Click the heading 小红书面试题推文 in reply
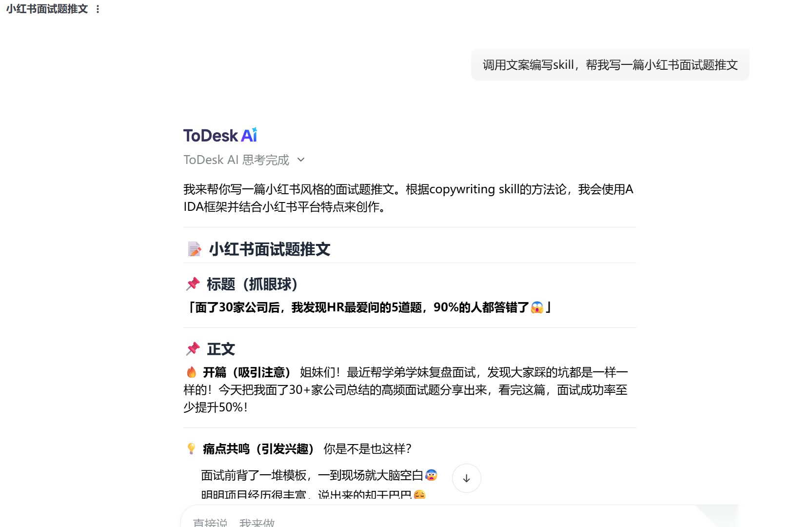 click(270, 249)
